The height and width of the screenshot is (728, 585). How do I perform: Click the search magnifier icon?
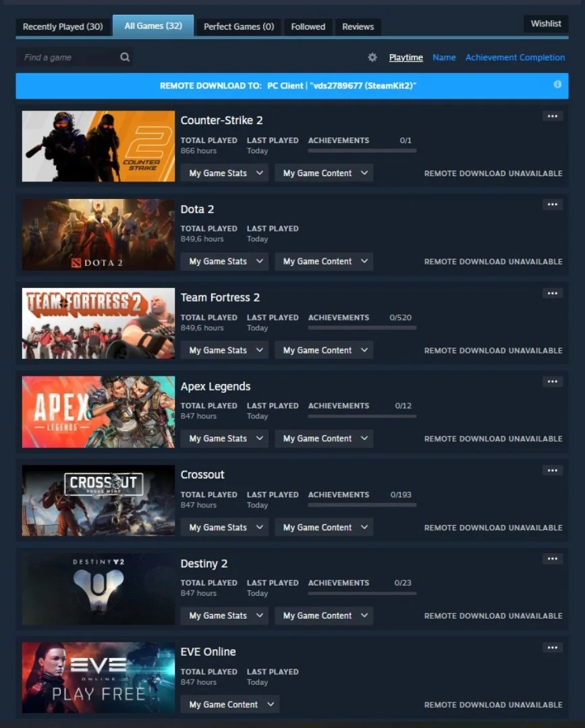click(x=125, y=57)
